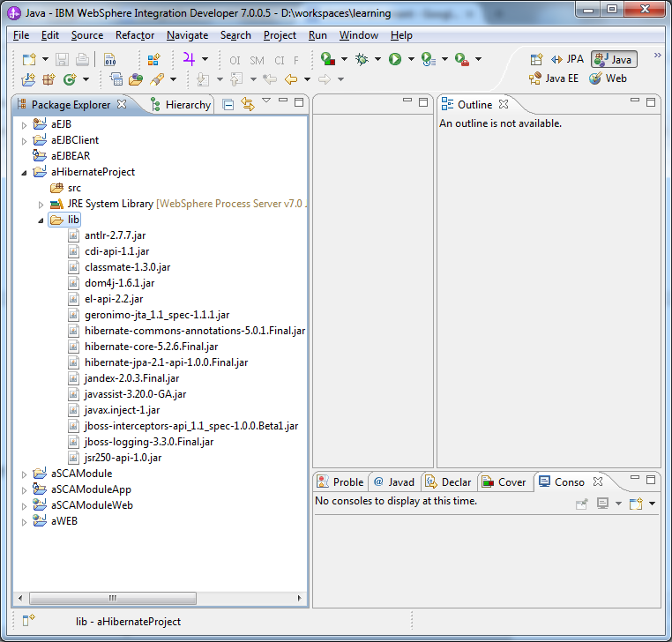Click Collapse All in Package Explorer
672x642 pixels.
tap(228, 105)
